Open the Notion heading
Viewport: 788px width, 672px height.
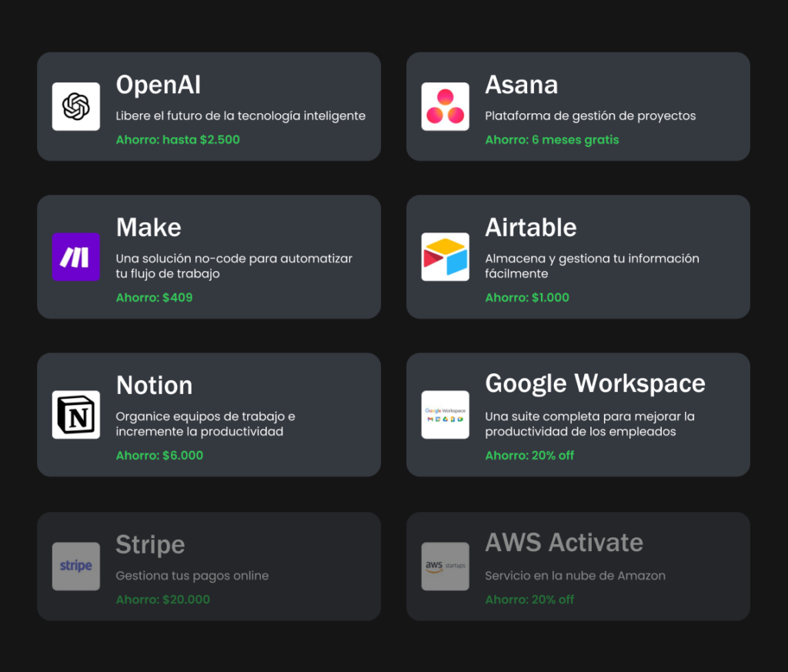coord(154,385)
